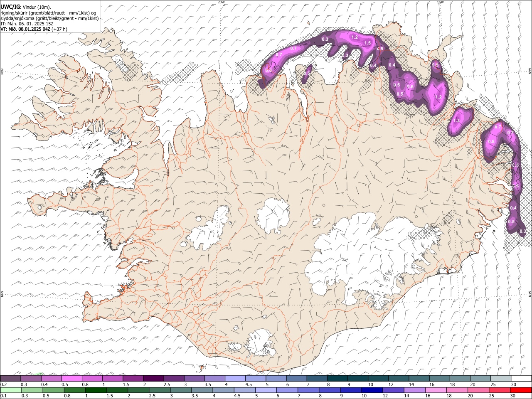The width and height of the screenshot is (532, 399).
Task: Select the dark teal 8 swatch in top legend
Action: tap(337, 378)
